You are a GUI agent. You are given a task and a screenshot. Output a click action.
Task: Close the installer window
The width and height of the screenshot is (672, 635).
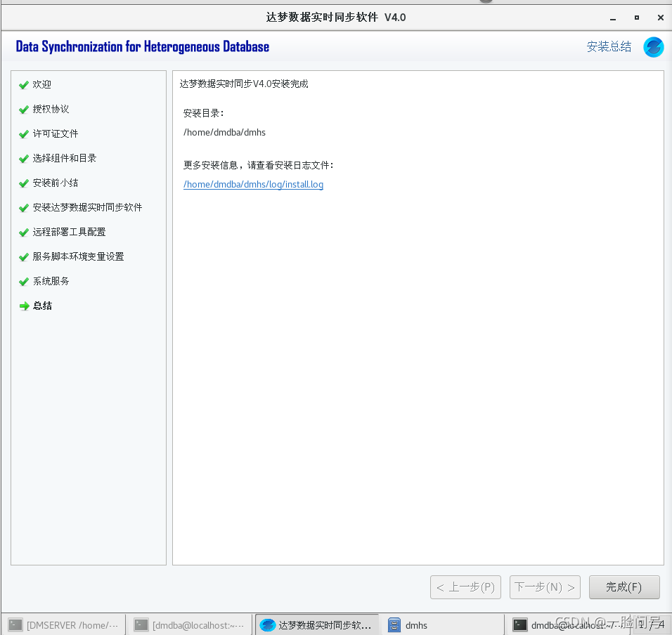pos(661,18)
